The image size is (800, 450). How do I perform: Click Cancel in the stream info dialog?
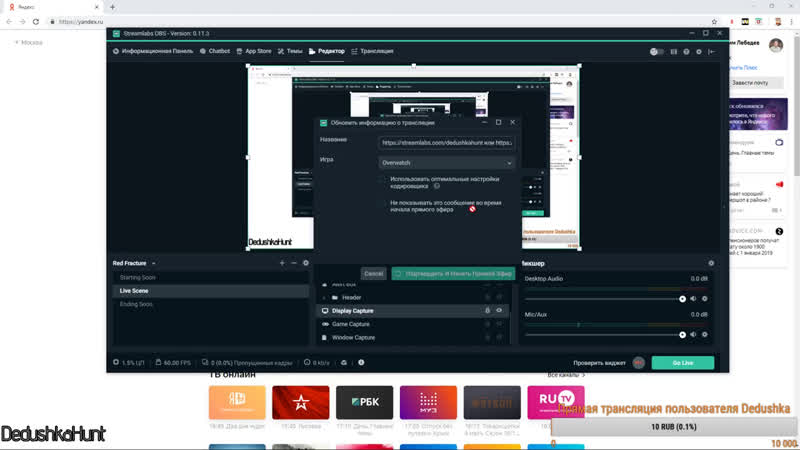tap(373, 274)
